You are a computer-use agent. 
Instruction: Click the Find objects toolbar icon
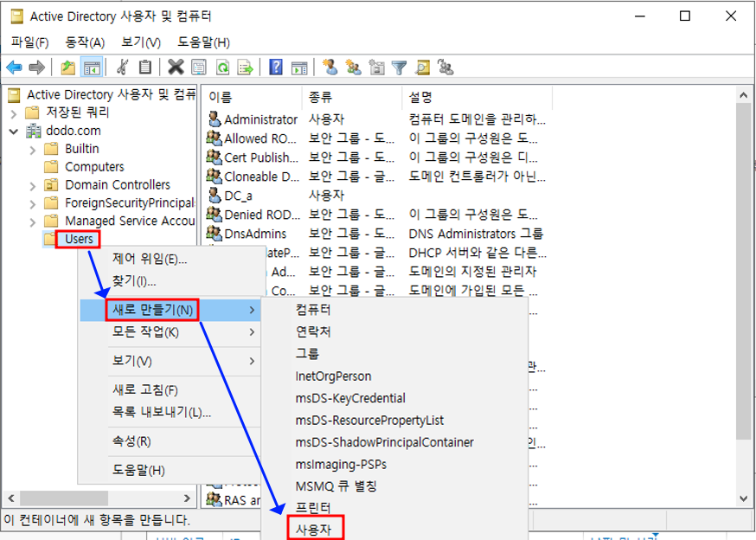[x=422, y=67]
